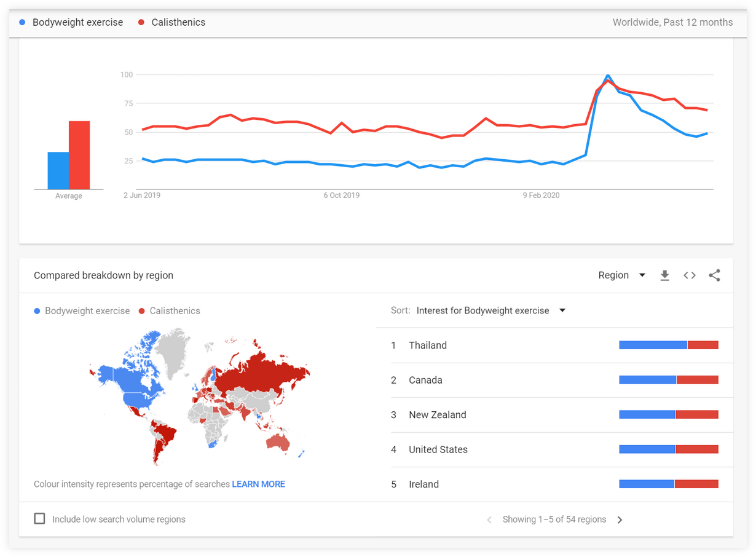The height and width of the screenshot is (557, 756).
Task: Click the Region dropdown arrow
Action: tap(642, 275)
